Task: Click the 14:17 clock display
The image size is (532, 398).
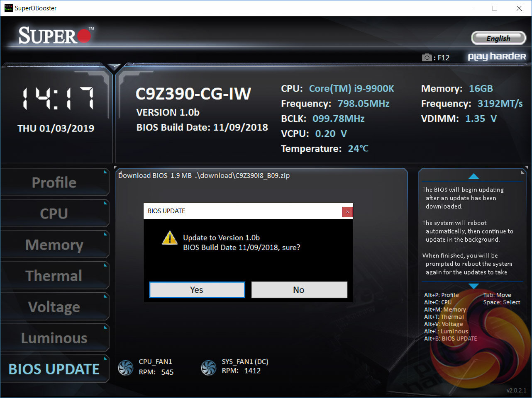Action: [x=58, y=98]
